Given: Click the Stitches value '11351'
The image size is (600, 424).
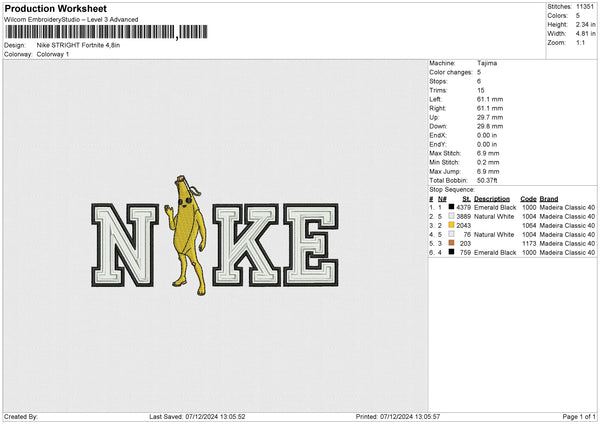Looking at the screenshot, I should click(585, 7).
